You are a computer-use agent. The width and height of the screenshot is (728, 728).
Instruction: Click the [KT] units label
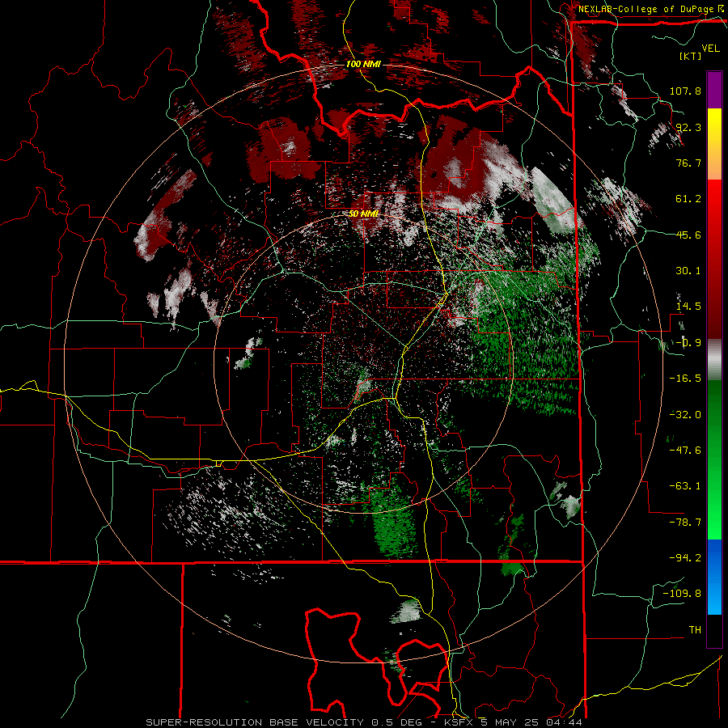coord(691,56)
